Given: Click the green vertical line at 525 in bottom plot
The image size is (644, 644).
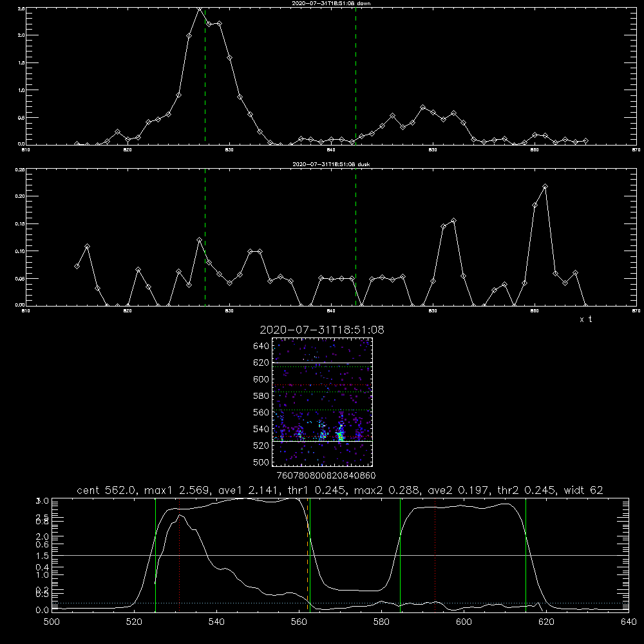Looking at the screenshot, I should coord(155,555).
